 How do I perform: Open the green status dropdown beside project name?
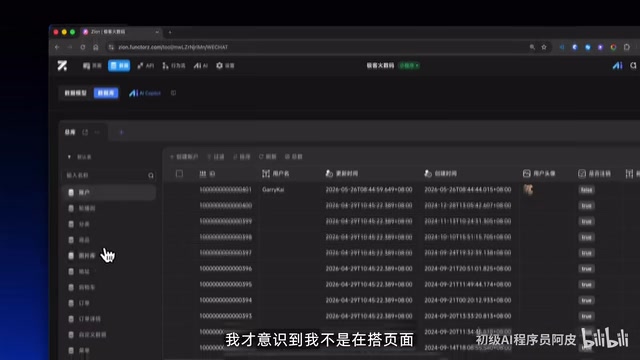coord(409,65)
